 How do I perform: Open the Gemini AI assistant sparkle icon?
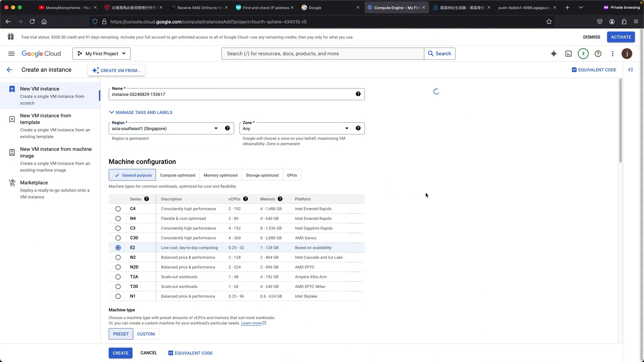click(x=554, y=54)
